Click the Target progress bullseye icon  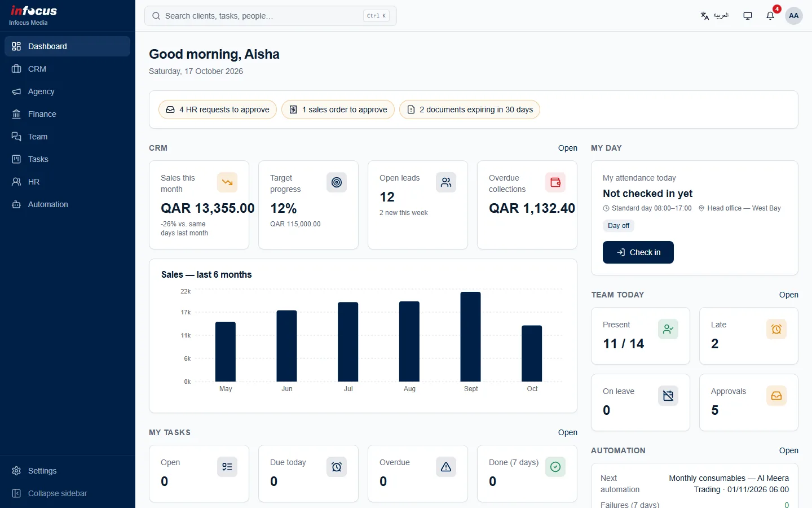point(337,182)
